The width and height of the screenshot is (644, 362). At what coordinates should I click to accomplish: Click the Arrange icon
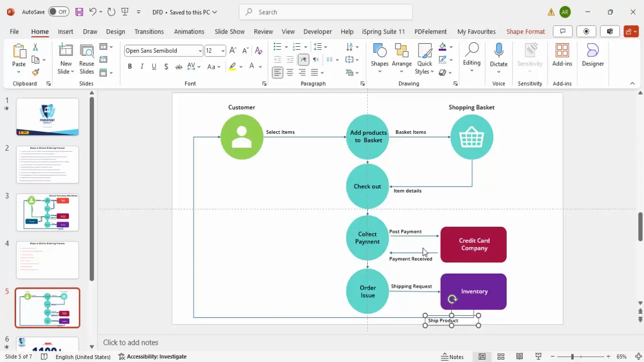[x=401, y=51]
